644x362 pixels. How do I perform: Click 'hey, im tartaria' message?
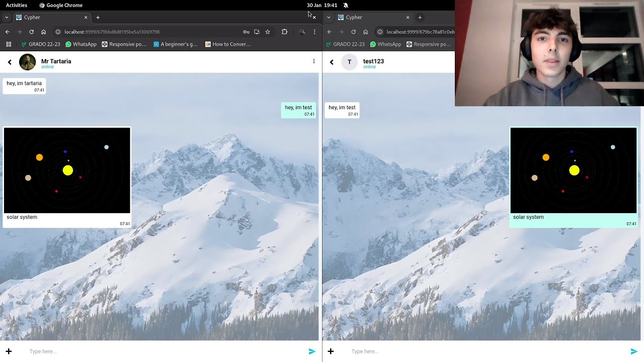click(24, 86)
